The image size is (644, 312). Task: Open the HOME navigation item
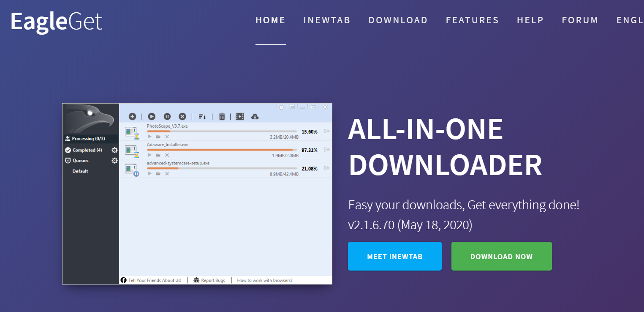[271, 20]
